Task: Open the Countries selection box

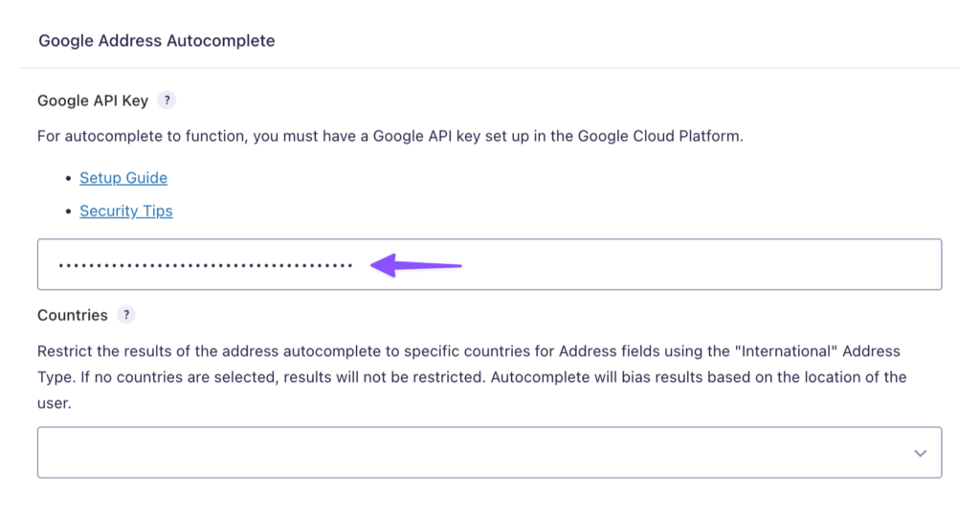Action: [479, 453]
